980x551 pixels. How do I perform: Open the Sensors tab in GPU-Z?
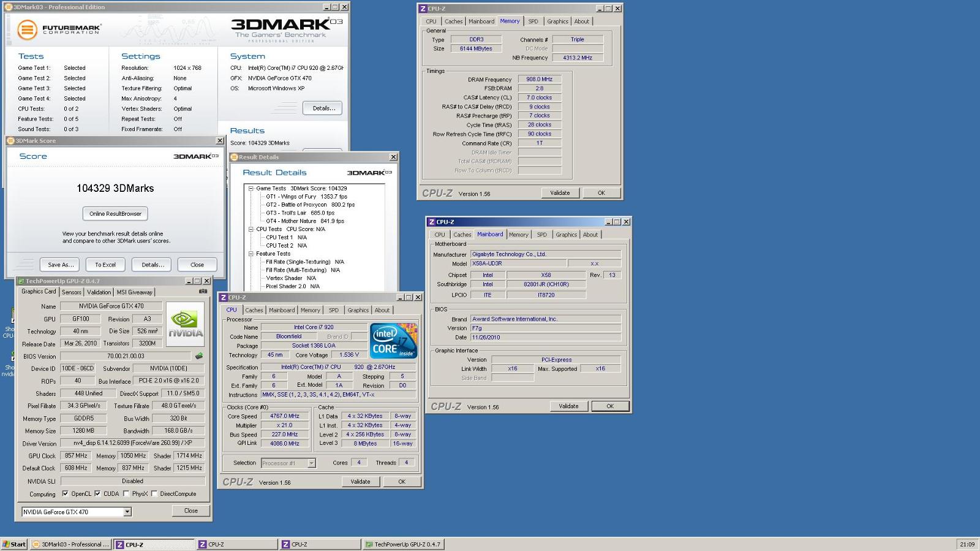click(72, 292)
